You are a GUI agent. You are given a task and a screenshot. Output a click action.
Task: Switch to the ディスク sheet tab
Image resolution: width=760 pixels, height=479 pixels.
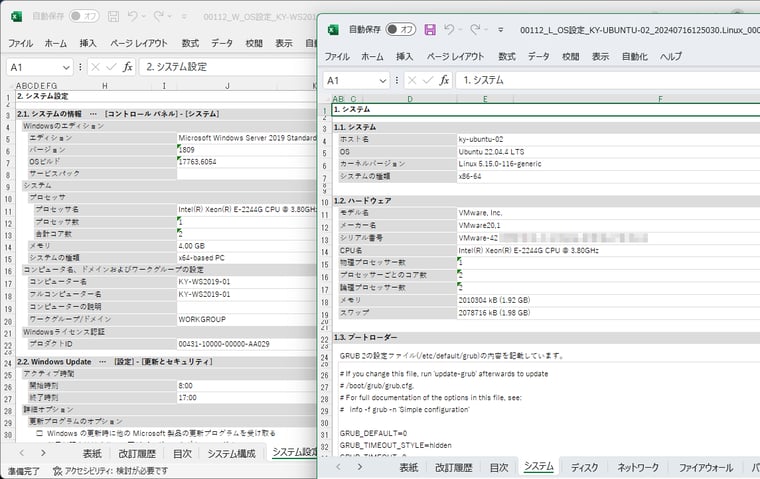584,467
